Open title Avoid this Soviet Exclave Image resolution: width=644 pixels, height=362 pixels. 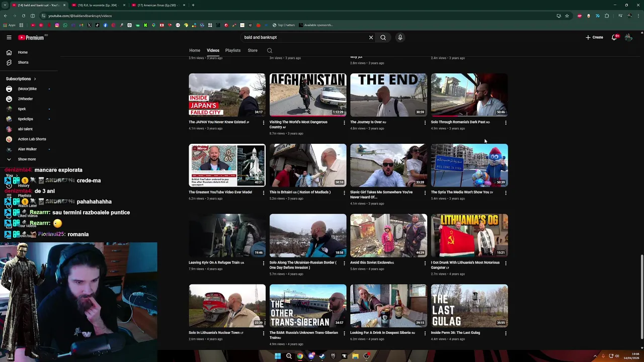pos(372,262)
